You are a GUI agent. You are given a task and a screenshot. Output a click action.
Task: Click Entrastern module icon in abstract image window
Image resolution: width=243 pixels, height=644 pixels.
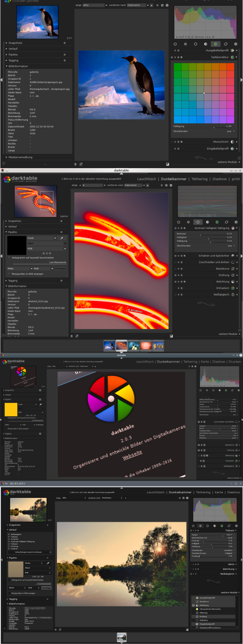coord(232,288)
